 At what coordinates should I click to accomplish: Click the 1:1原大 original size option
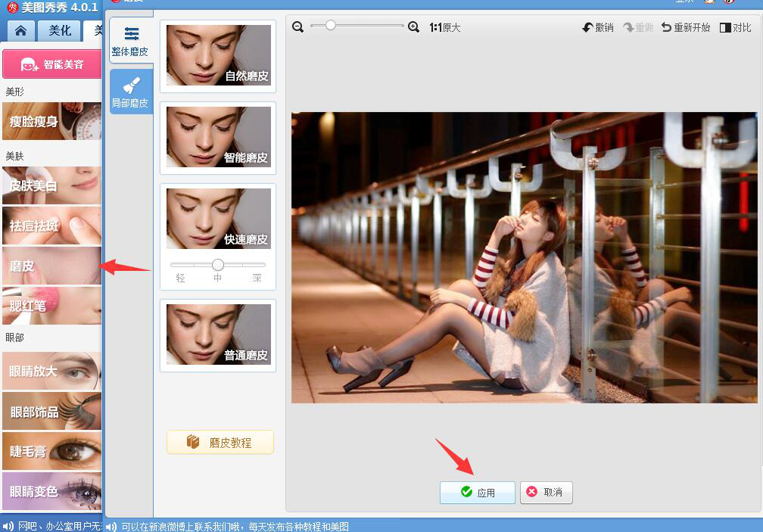click(444, 26)
